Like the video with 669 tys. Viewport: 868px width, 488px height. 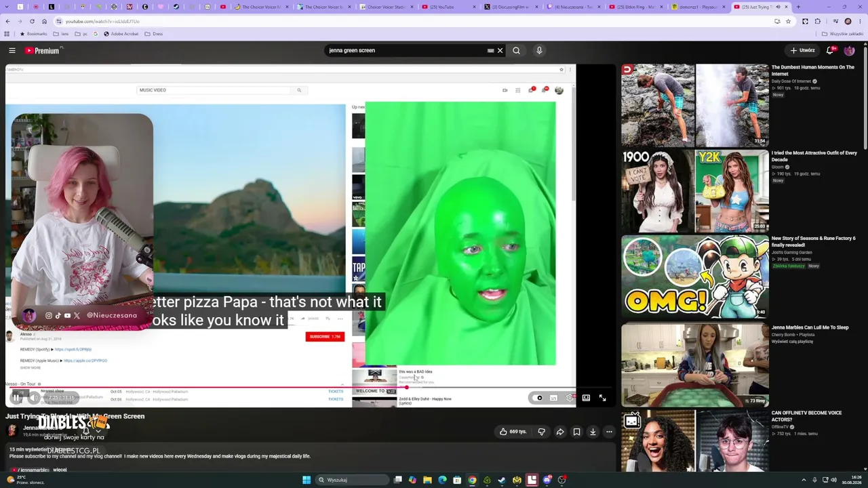pos(513,432)
